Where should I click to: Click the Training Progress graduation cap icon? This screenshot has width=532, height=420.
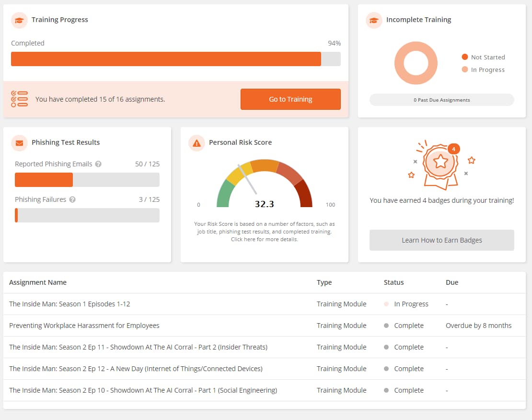click(19, 20)
